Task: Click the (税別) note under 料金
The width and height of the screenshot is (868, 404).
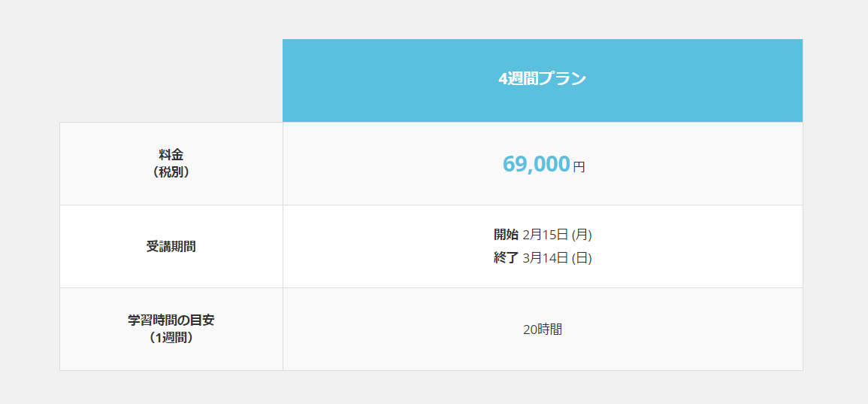Action: [171, 172]
